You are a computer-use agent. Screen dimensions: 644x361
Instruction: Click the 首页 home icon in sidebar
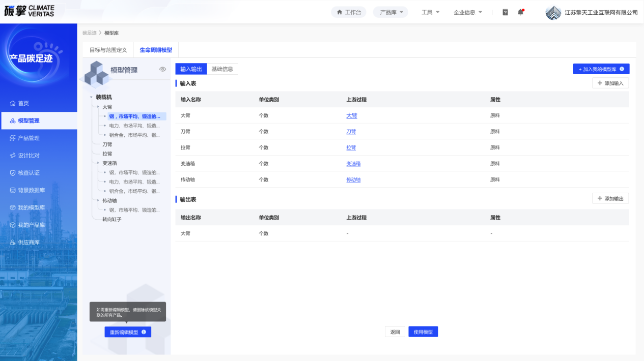tap(13, 103)
